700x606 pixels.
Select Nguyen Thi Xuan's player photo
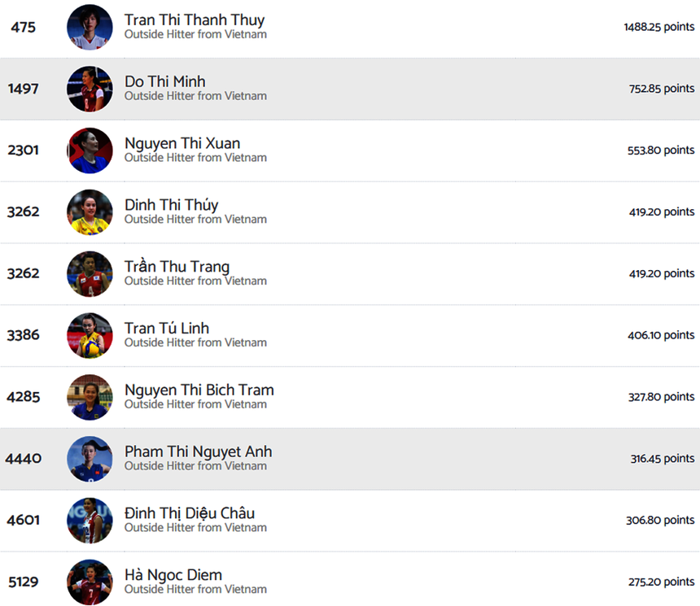90,150
